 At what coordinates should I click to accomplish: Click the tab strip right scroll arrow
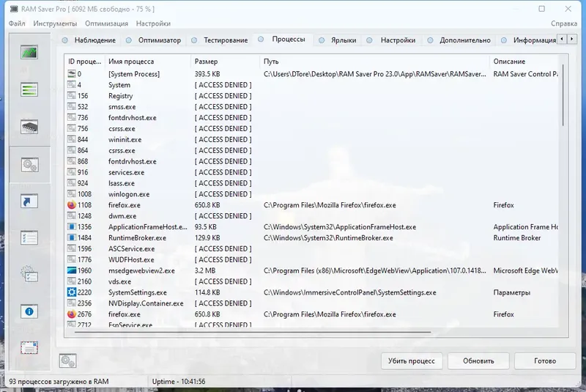tap(572, 39)
